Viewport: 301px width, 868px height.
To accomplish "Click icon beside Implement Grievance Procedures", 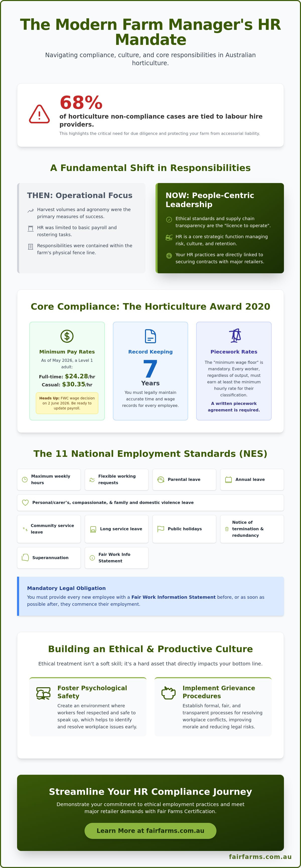I will (169, 693).
